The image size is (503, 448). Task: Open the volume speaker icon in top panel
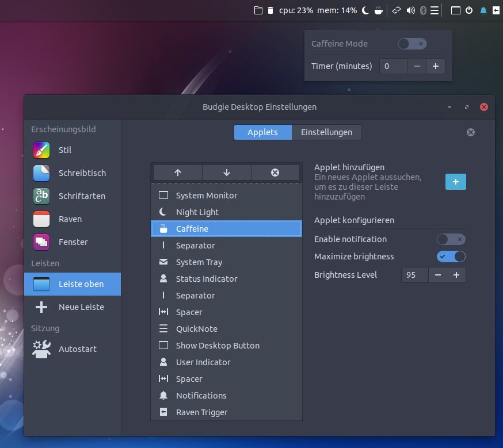pyautogui.click(x=410, y=10)
